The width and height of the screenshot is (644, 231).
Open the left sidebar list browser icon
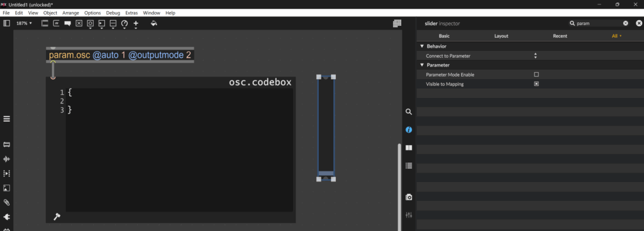(6, 119)
